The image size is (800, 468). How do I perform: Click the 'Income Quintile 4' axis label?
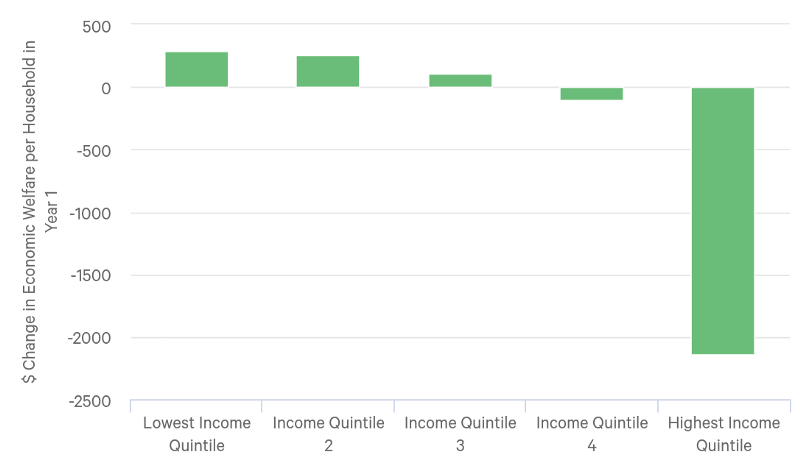point(592,434)
